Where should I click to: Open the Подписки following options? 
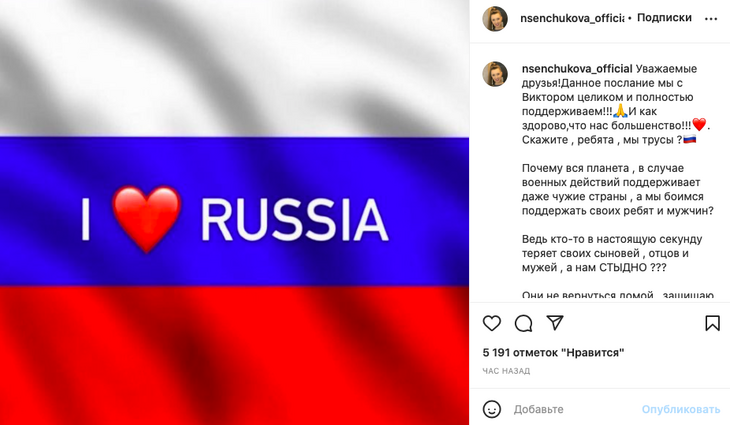click(664, 18)
